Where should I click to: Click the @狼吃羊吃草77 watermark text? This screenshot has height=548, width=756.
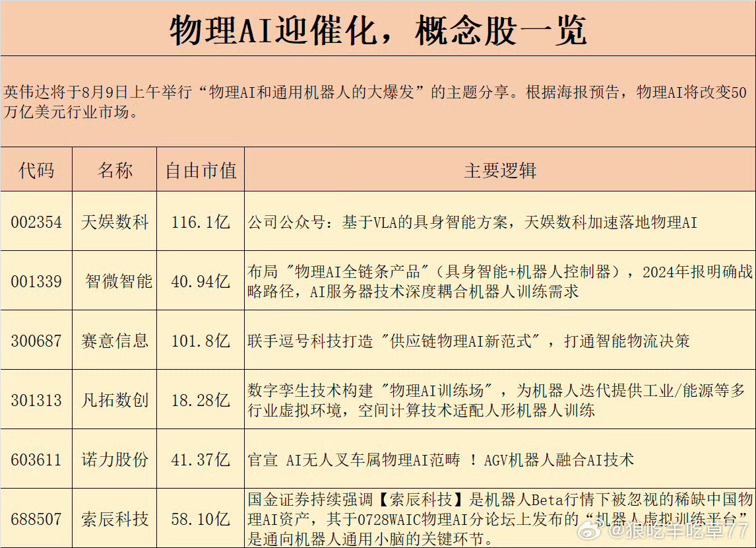[x=679, y=531]
